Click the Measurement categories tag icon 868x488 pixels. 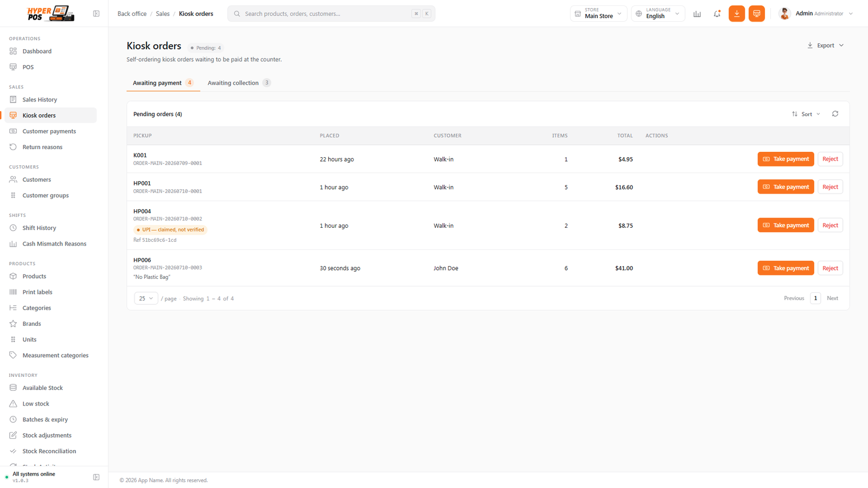[x=13, y=355]
